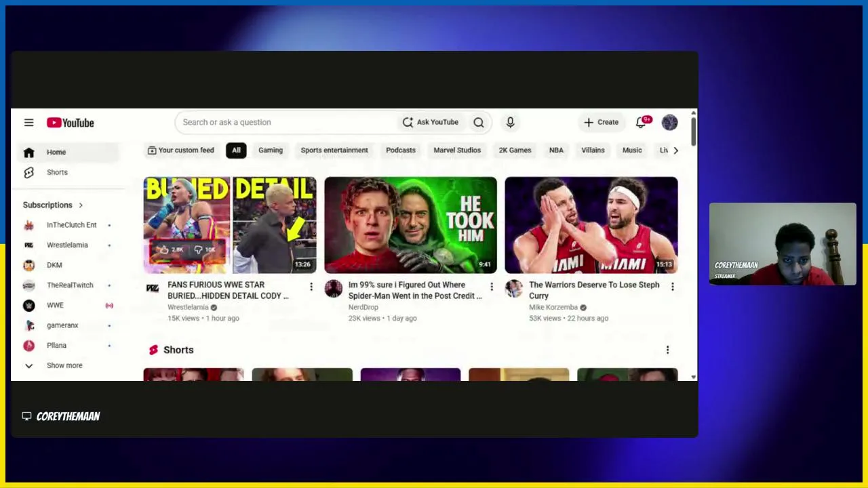The width and height of the screenshot is (868, 488).
Task: Visit the NerdDrop channel link
Action: coord(363,307)
